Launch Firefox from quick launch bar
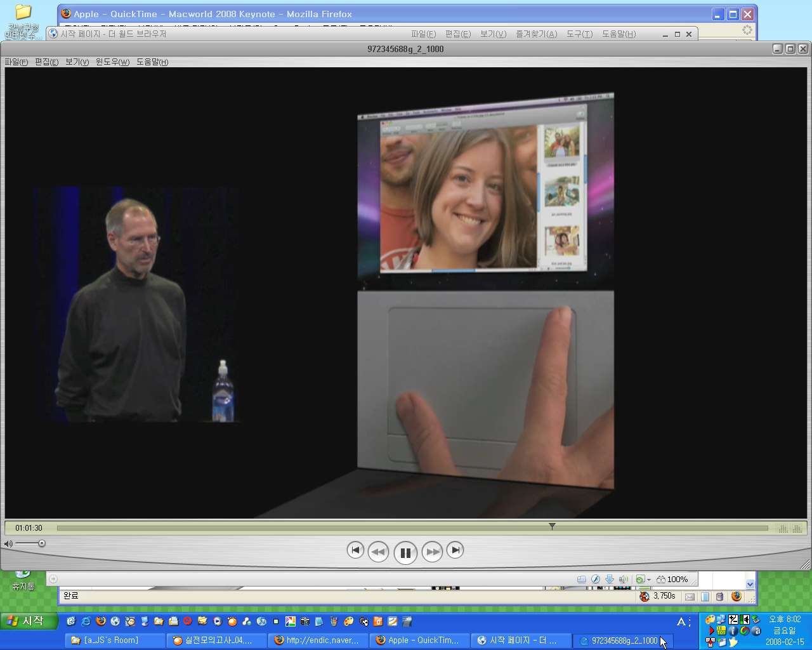The width and height of the screenshot is (812, 650). (101, 621)
